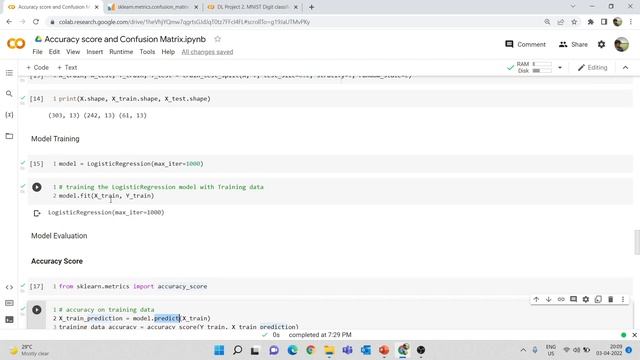Go back in the browser

tap(9, 22)
